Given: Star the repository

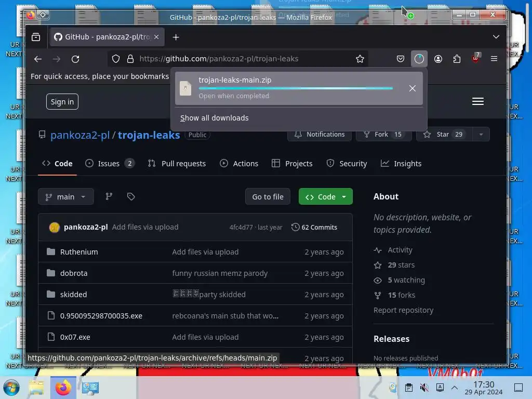Looking at the screenshot, I should point(444,135).
